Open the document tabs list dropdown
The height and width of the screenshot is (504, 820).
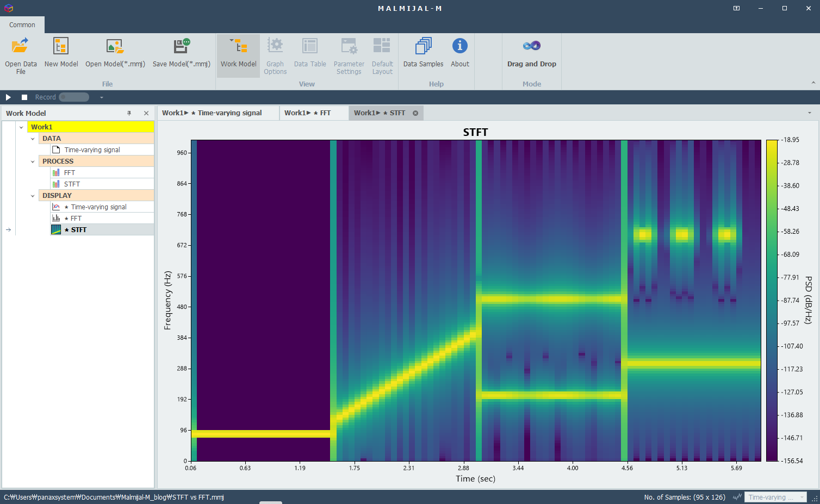coord(810,113)
